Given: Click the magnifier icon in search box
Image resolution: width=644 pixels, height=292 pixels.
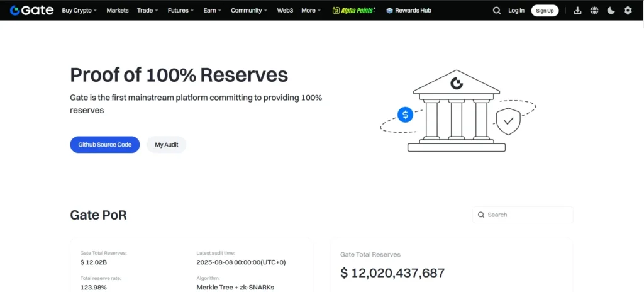Looking at the screenshot, I should (481, 215).
